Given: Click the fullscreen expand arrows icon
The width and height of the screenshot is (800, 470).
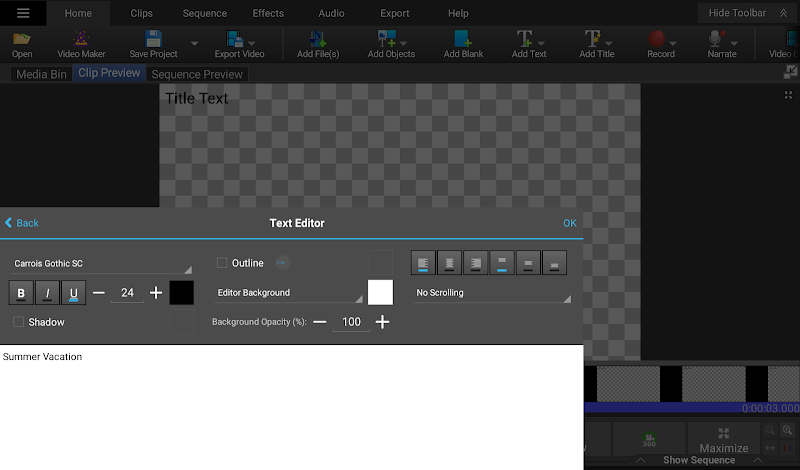Looking at the screenshot, I should click(x=788, y=95).
